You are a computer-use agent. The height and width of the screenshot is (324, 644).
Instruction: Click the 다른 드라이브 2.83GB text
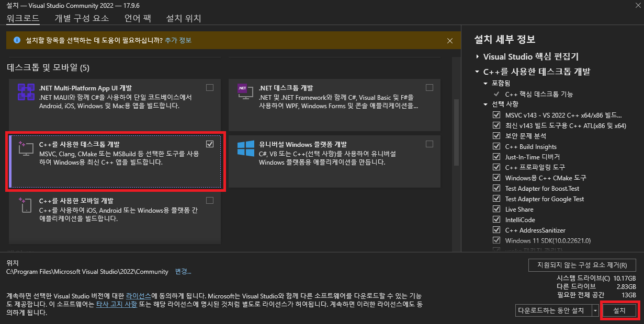coord(596,286)
